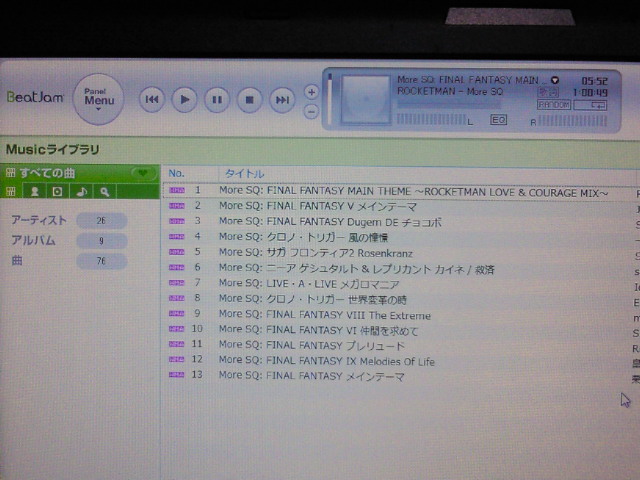Skip to previous track
The image size is (640, 480).
(x=152, y=100)
